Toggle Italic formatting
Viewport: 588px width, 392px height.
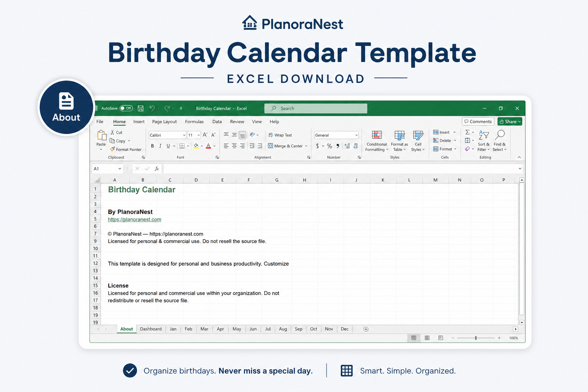[x=160, y=146]
